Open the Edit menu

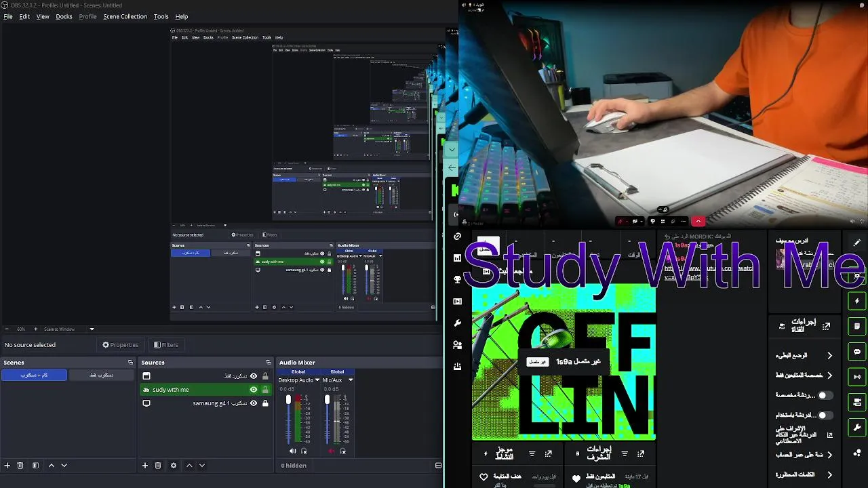coord(24,16)
